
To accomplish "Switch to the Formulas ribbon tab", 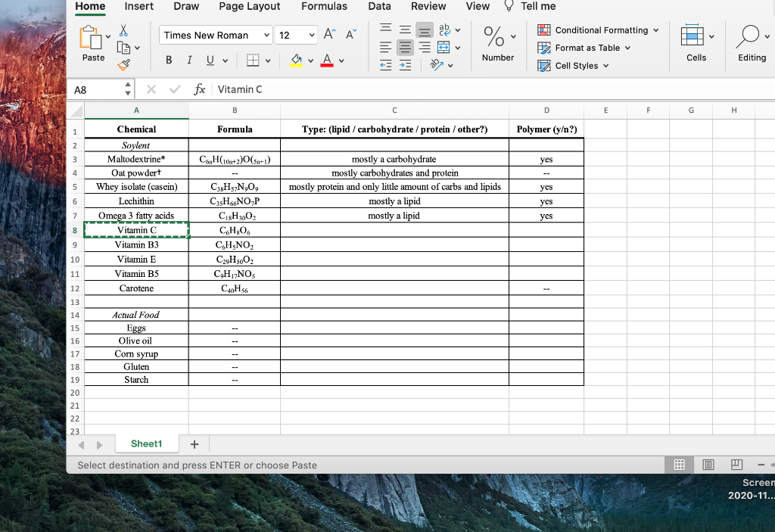I will [324, 6].
